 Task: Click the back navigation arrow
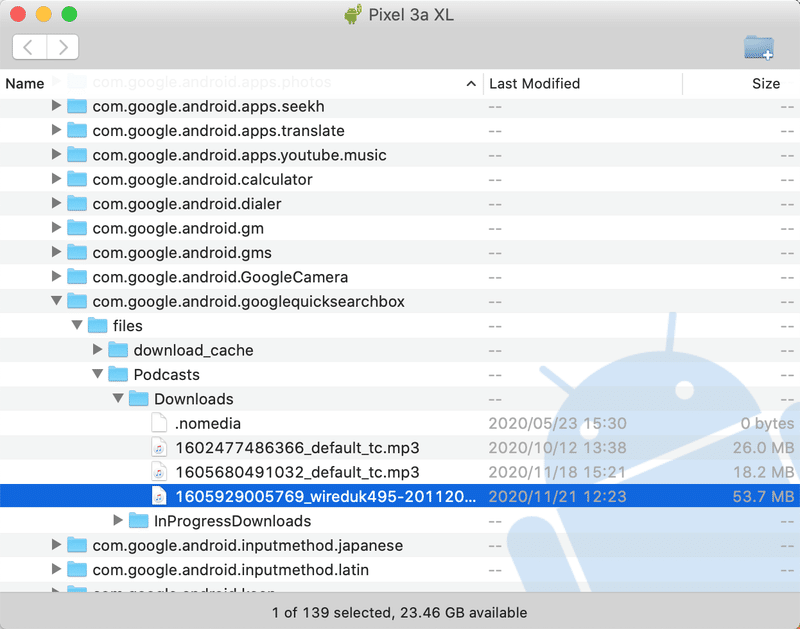29,47
